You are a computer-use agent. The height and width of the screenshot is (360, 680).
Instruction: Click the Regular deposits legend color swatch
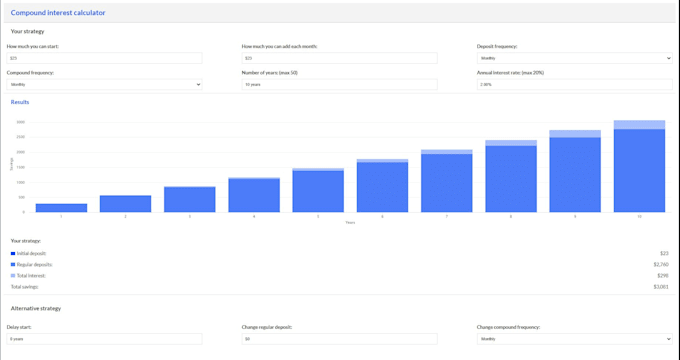(13, 265)
